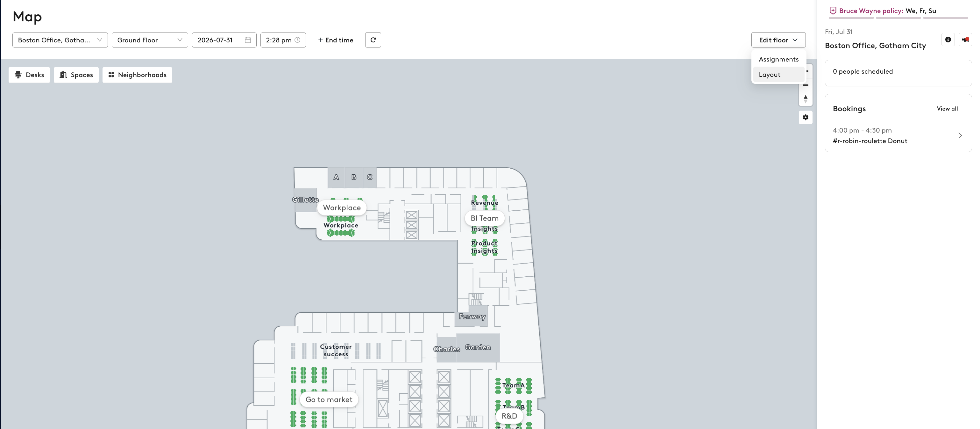The width and height of the screenshot is (980, 429).
Task: Reset map orientation with compass icon
Action: [806, 99]
